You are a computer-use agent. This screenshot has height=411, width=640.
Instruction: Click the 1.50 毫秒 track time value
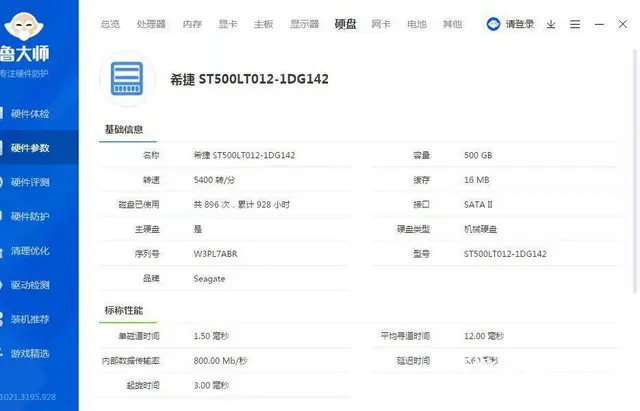tap(211, 336)
